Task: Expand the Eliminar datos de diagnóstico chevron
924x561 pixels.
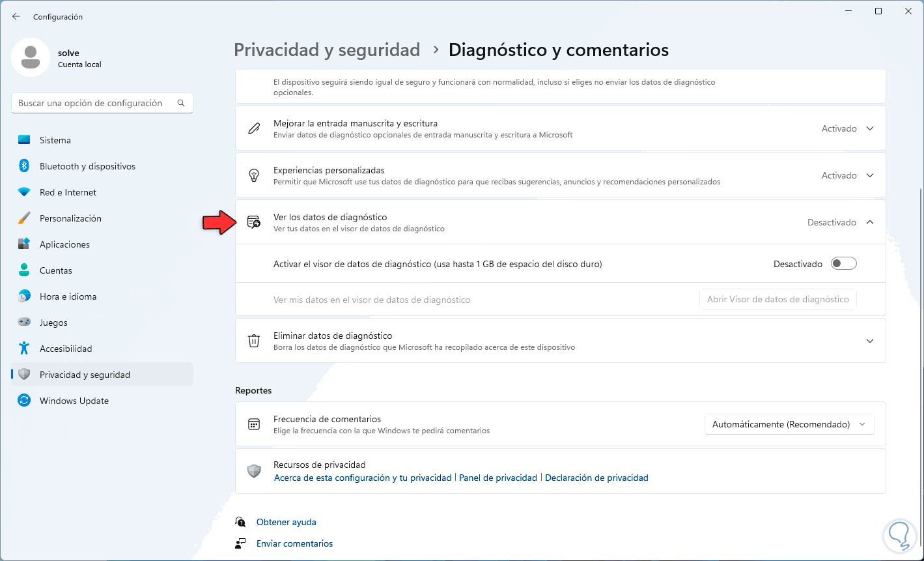Action: [870, 341]
